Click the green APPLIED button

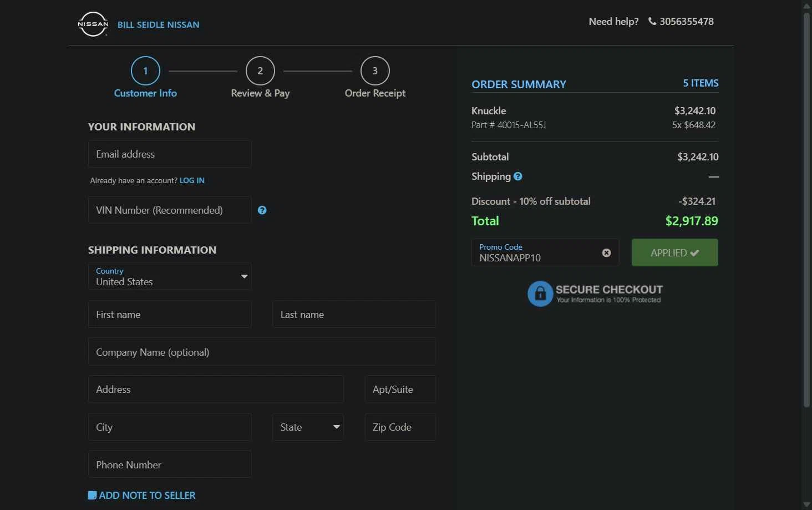[x=674, y=253]
